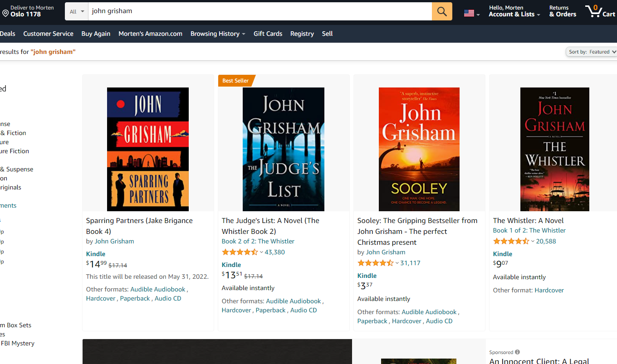Click Sooley's star rating icons
Viewport: 617px width, 364px height.
tap(375, 263)
